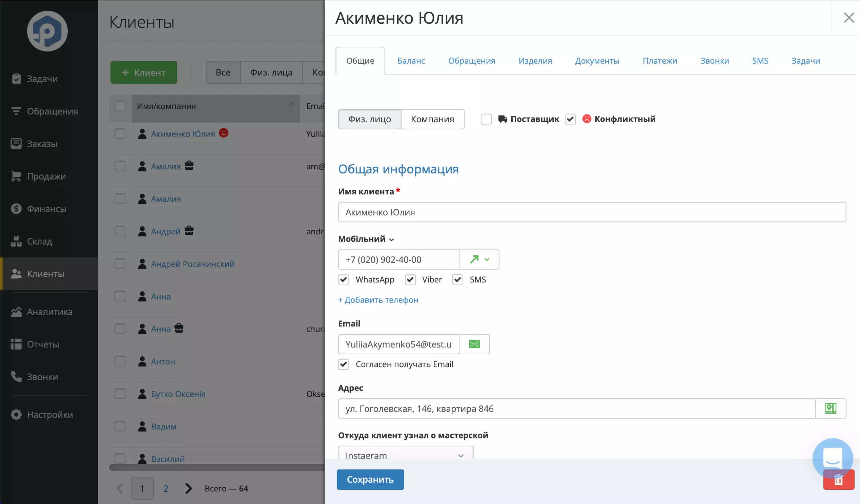Go to the next clients page arrow
860x504 pixels.
pos(188,488)
